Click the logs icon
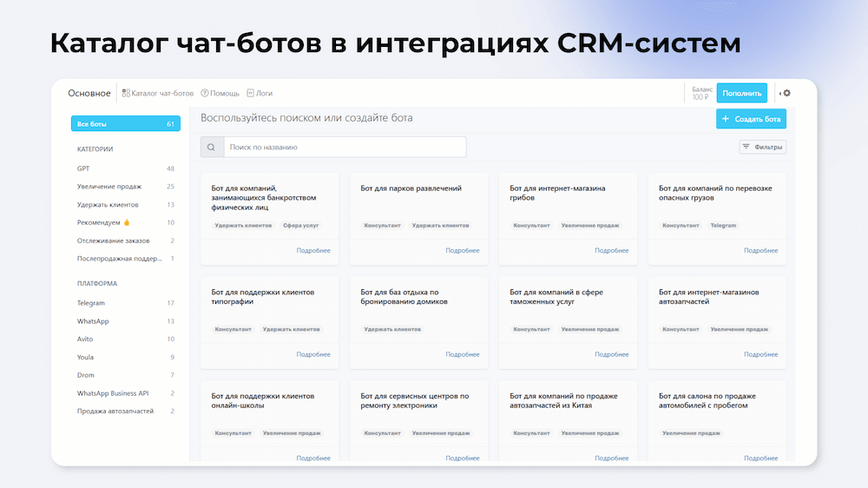Viewport: 868px width, 488px height. coord(250,93)
